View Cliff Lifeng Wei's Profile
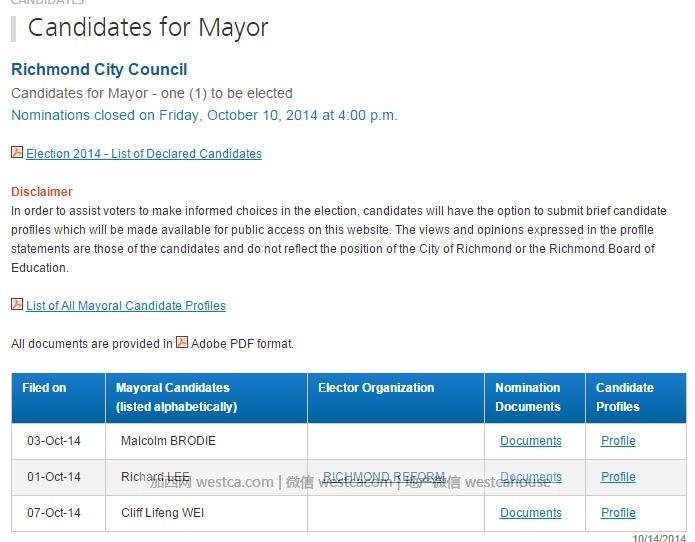Screen dimensions: 695x542 click(618, 513)
